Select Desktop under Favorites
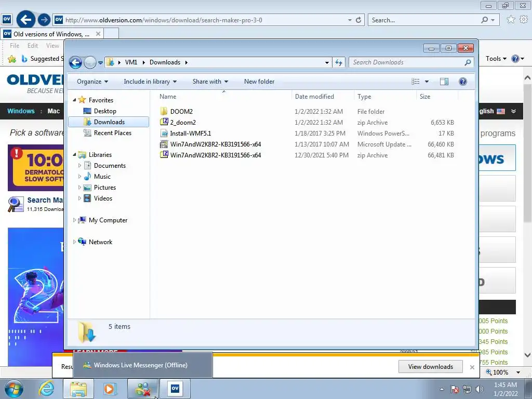 click(105, 111)
